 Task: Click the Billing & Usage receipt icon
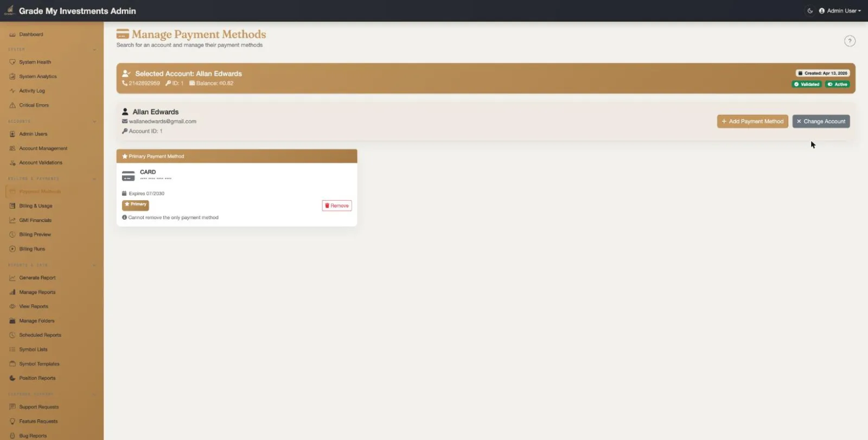(12, 206)
